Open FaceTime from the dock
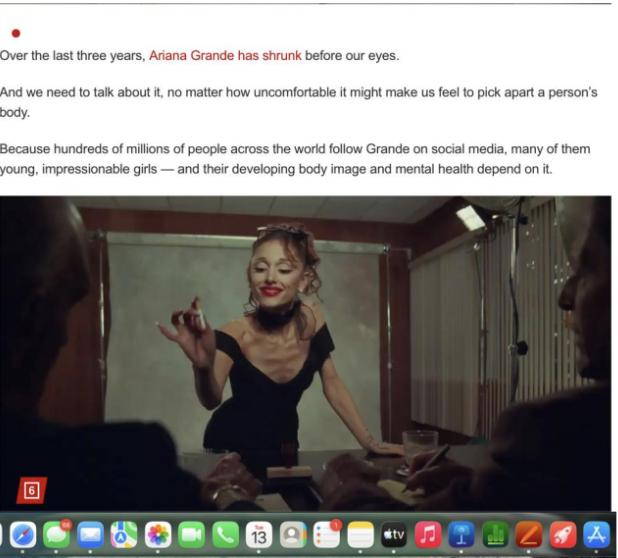This screenshot has height=558, width=618. point(192,535)
